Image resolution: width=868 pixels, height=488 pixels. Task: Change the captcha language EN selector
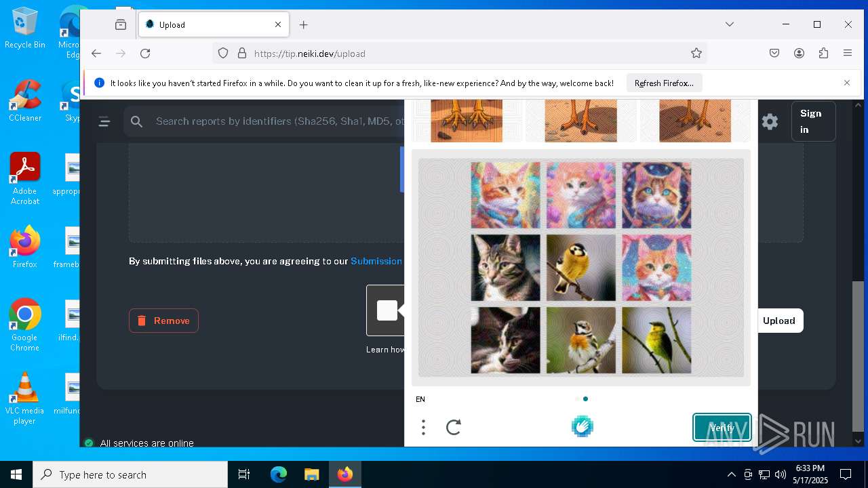pyautogui.click(x=420, y=399)
